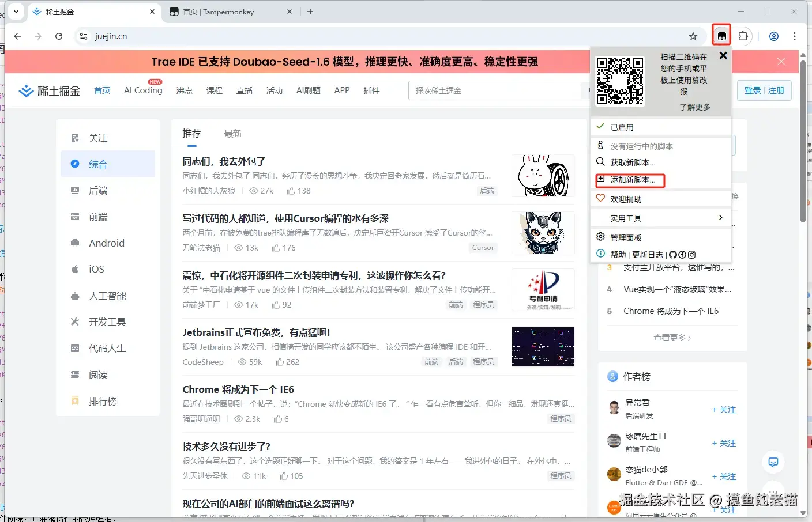
Task: Close the Tampermonkey browser tab
Action: (290, 12)
